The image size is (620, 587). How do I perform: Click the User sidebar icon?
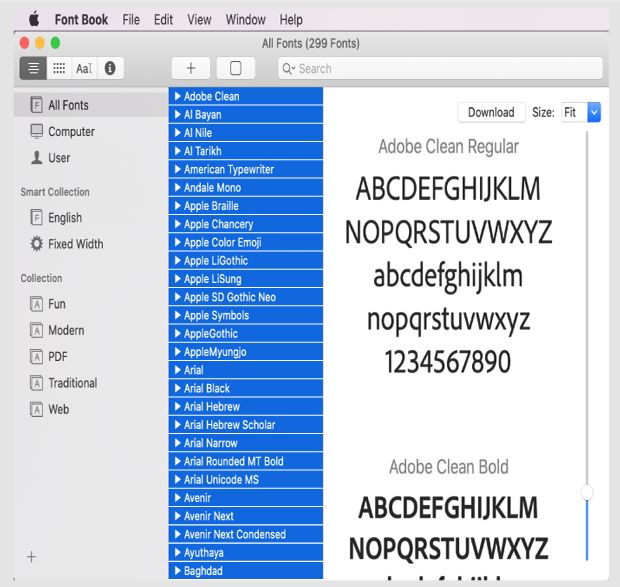point(36,157)
